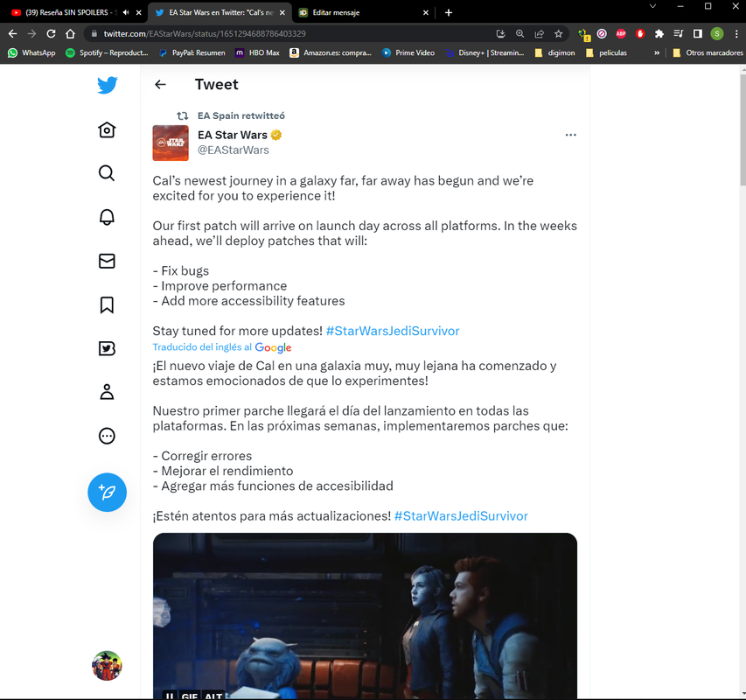View site information via the padlock

coord(94,33)
